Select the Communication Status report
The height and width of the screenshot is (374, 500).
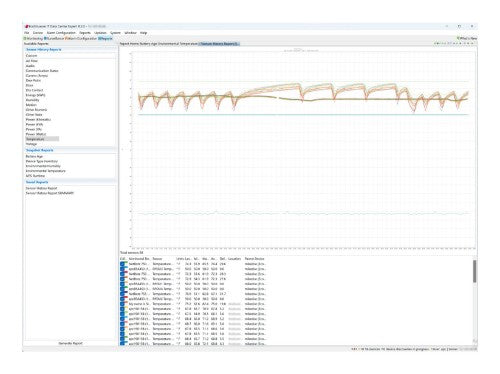click(x=42, y=71)
